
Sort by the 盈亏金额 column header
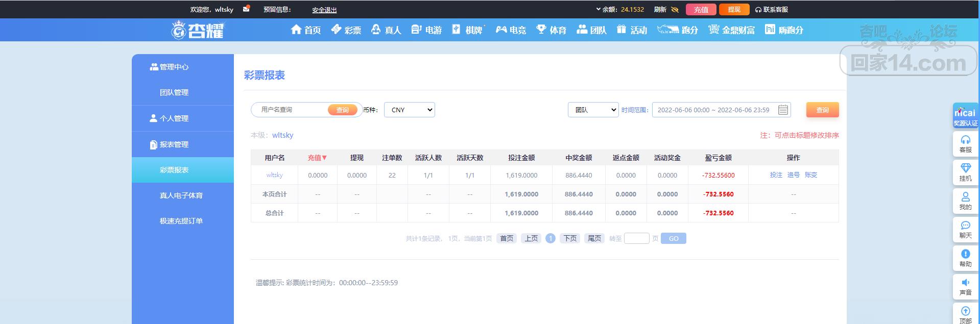coord(719,158)
